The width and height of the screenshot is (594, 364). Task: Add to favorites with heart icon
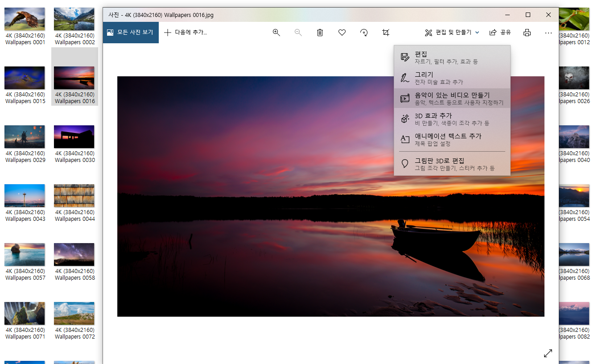342,33
